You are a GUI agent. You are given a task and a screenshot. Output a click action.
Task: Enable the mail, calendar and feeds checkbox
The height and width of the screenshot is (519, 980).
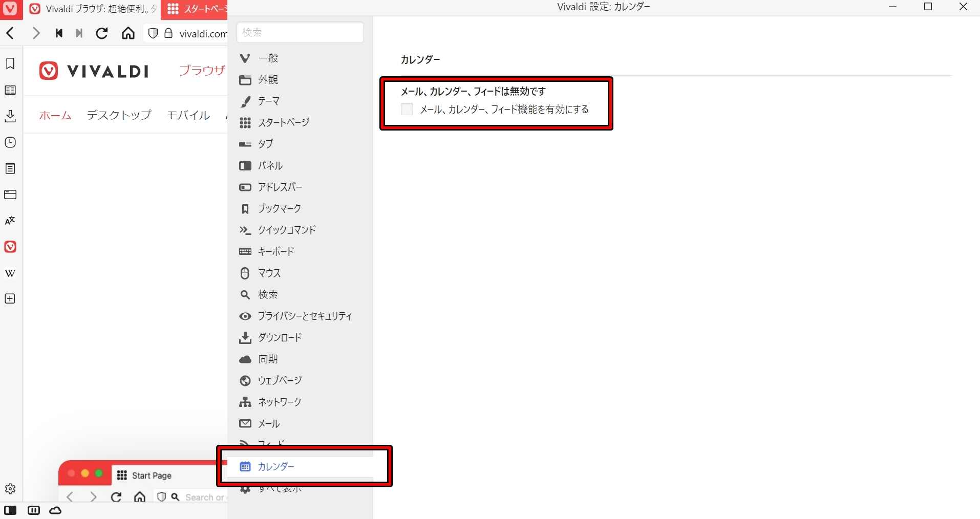click(407, 109)
